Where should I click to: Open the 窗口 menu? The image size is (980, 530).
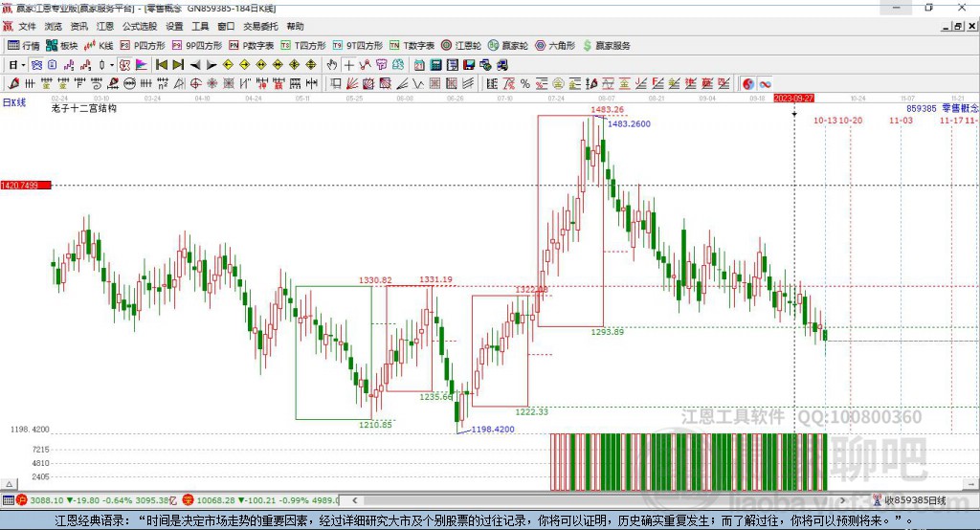coord(226,26)
